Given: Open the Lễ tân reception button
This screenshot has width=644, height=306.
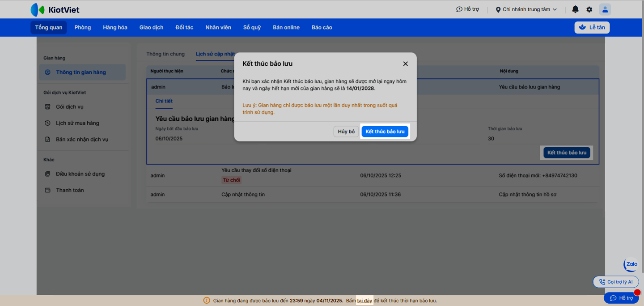Looking at the screenshot, I should click(592, 27).
